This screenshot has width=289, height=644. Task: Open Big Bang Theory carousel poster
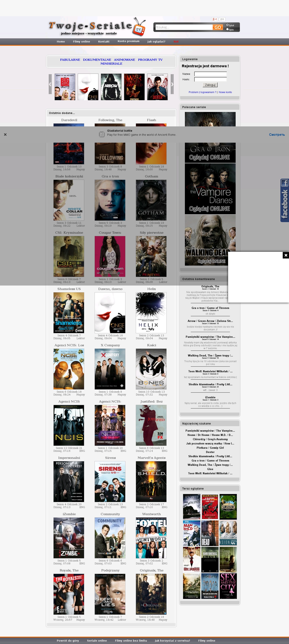coord(65,87)
